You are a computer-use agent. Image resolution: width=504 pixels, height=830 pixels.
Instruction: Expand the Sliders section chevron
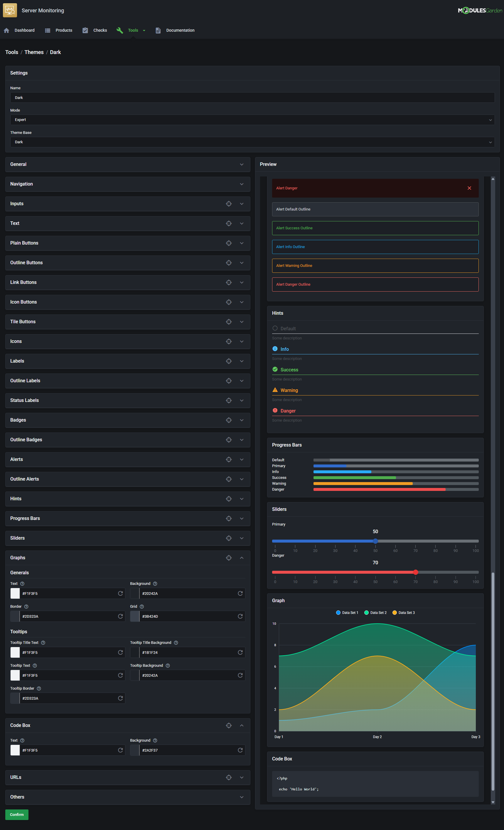tap(241, 538)
